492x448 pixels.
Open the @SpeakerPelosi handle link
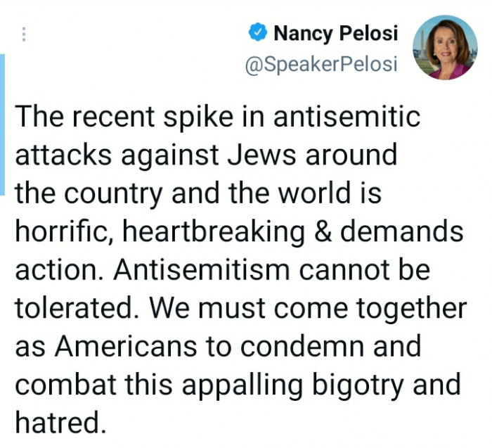(321, 64)
